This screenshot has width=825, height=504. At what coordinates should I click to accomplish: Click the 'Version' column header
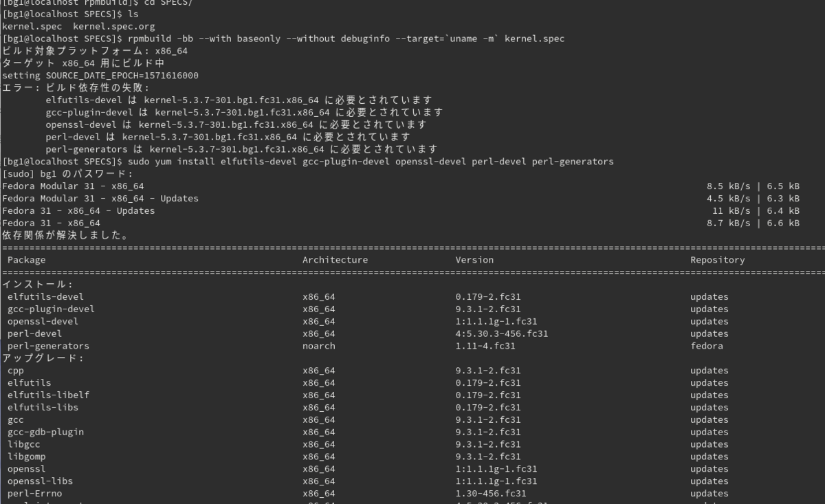coord(474,260)
